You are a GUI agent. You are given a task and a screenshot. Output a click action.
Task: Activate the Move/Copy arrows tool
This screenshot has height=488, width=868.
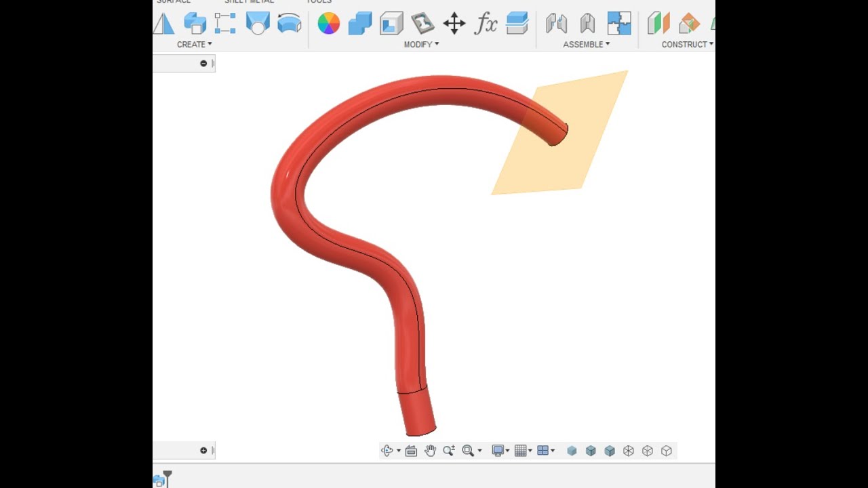click(x=454, y=24)
